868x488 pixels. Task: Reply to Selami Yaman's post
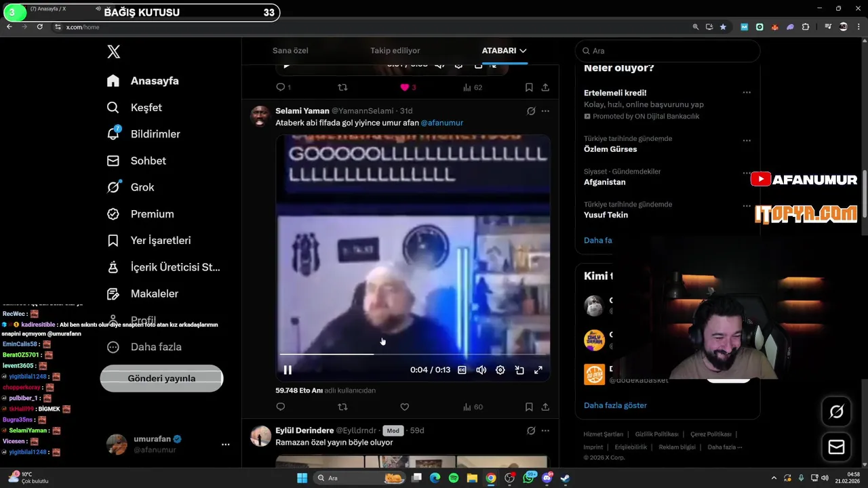(x=281, y=407)
